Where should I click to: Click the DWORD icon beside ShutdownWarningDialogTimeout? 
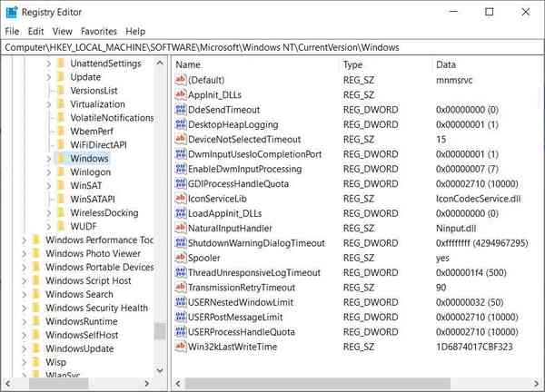point(181,243)
